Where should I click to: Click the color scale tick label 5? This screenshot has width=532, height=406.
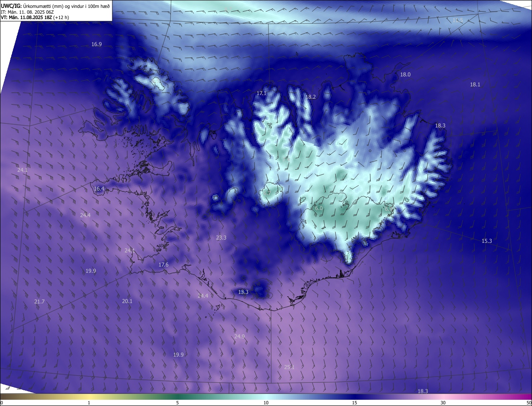click(177, 403)
